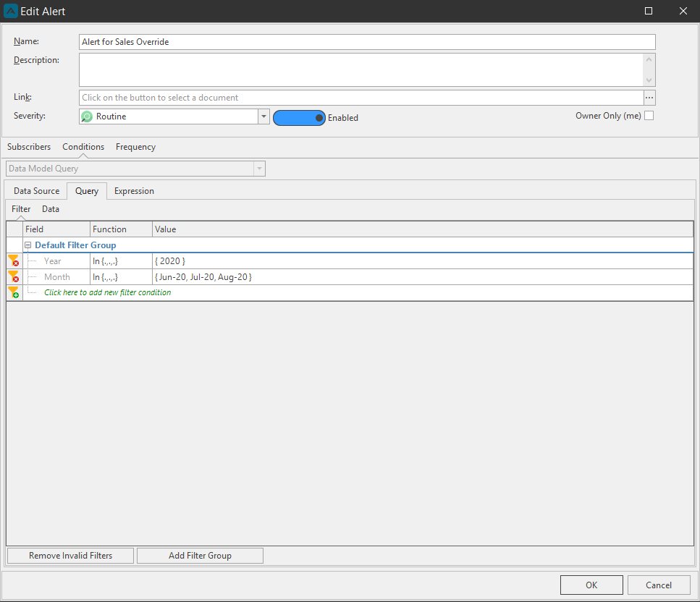700x602 pixels.
Task: Switch to the Subscribers tab
Action: click(29, 147)
